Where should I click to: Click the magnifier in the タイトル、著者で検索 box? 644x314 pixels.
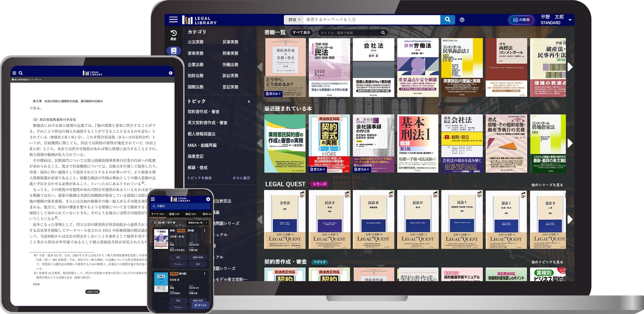[383, 33]
